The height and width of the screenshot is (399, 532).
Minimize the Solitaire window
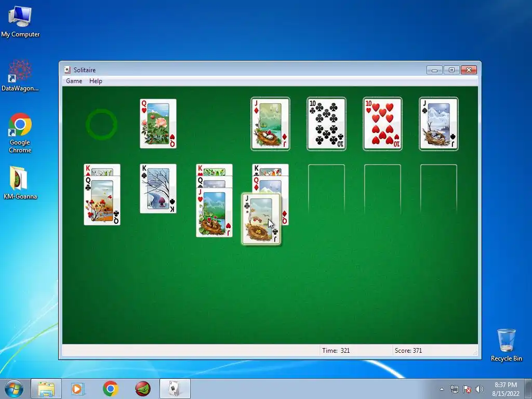[435, 70]
